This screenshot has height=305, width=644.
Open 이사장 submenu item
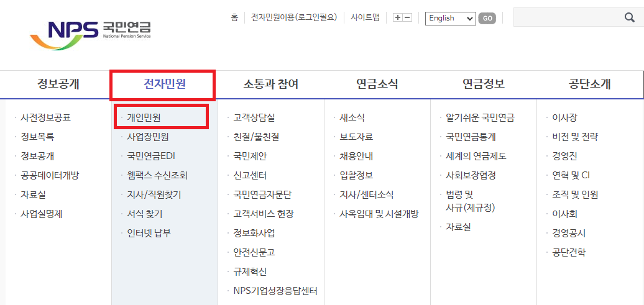(x=564, y=118)
